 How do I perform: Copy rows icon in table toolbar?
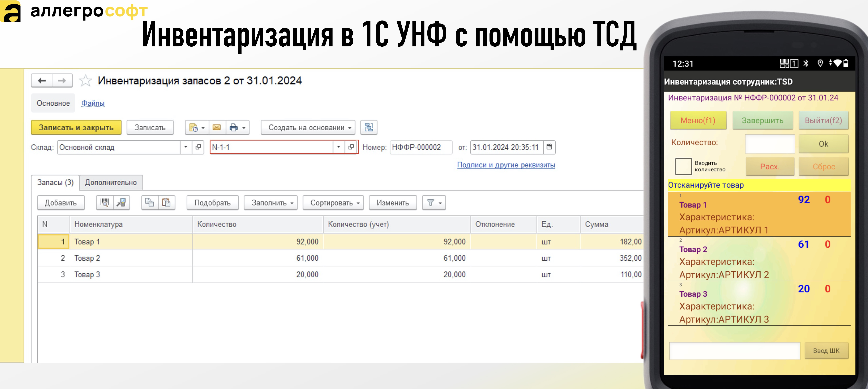(150, 203)
